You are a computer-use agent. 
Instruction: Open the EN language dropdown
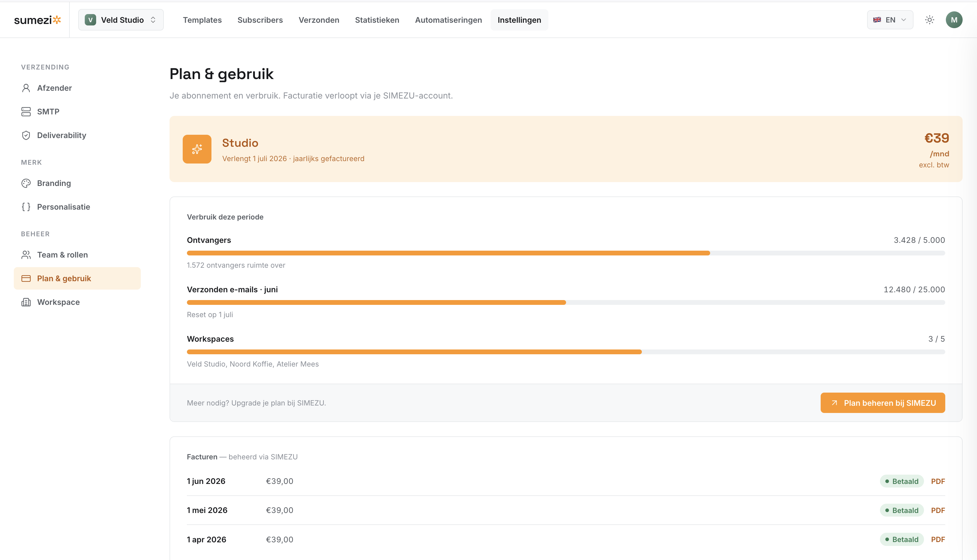tap(890, 20)
